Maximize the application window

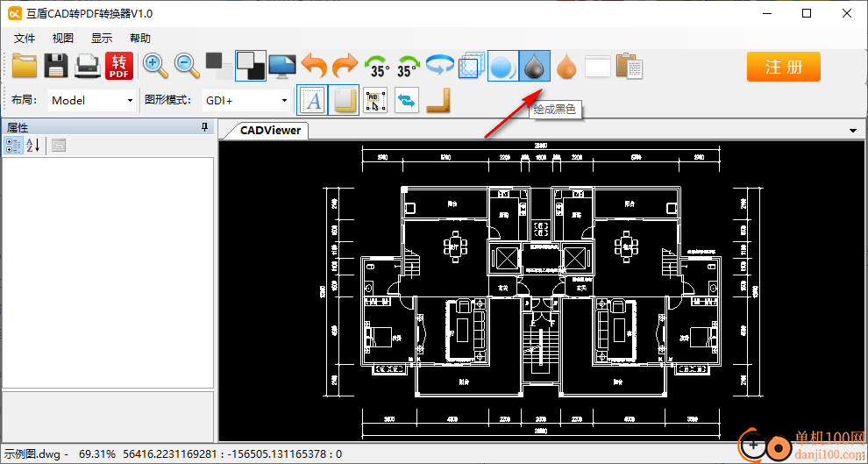coord(807,14)
